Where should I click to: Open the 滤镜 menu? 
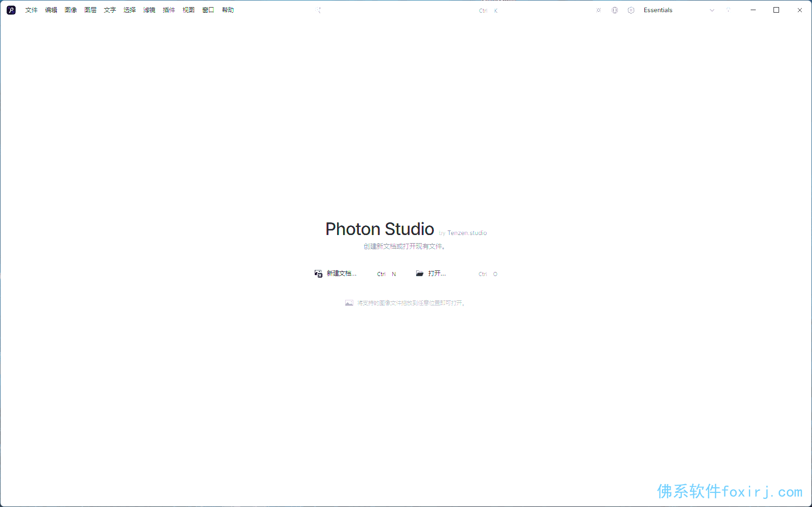click(x=149, y=10)
